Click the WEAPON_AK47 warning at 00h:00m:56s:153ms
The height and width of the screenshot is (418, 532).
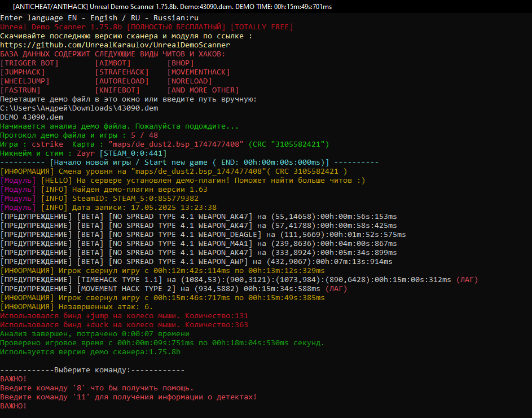pyautogui.click(x=199, y=217)
